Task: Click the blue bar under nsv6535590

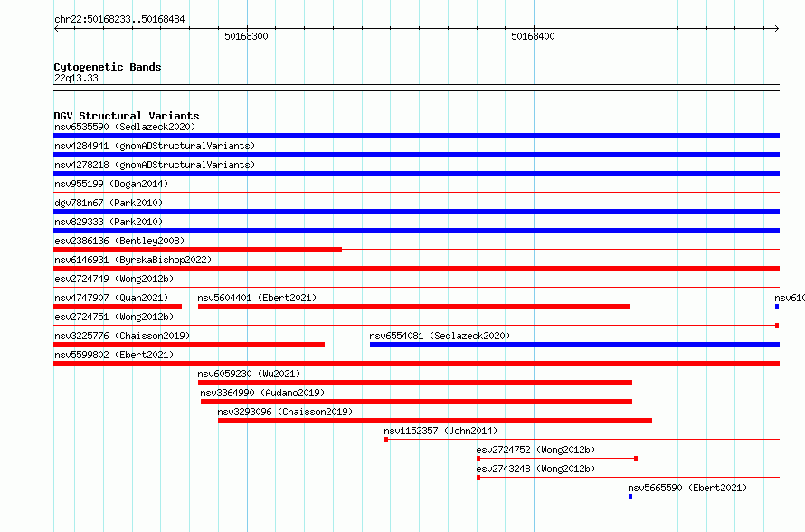Action: tap(416, 136)
